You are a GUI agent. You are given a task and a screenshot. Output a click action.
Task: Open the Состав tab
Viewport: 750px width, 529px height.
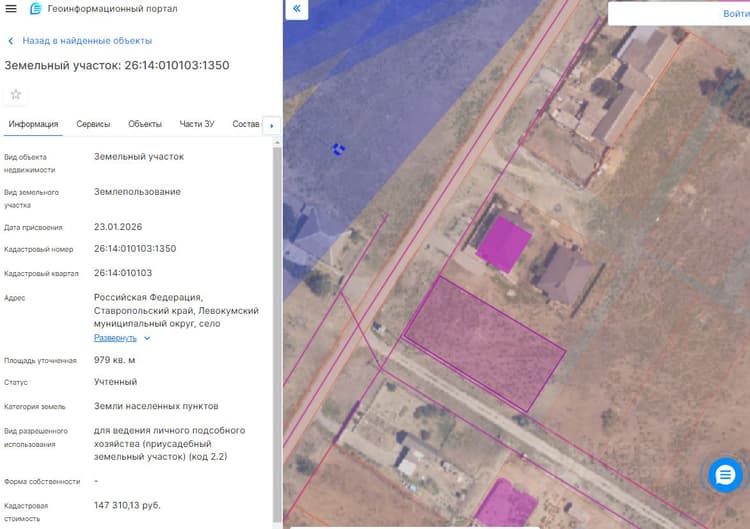[246, 124]
